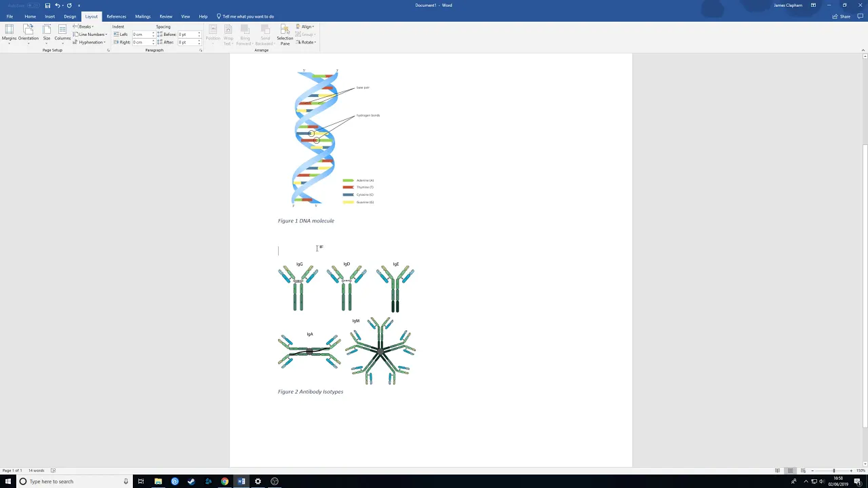Image resolution: width=868 pixels, height=488 pixels.
Task: Switch to the Home tab
Action: pyautogui.click(x=31, y=16)
